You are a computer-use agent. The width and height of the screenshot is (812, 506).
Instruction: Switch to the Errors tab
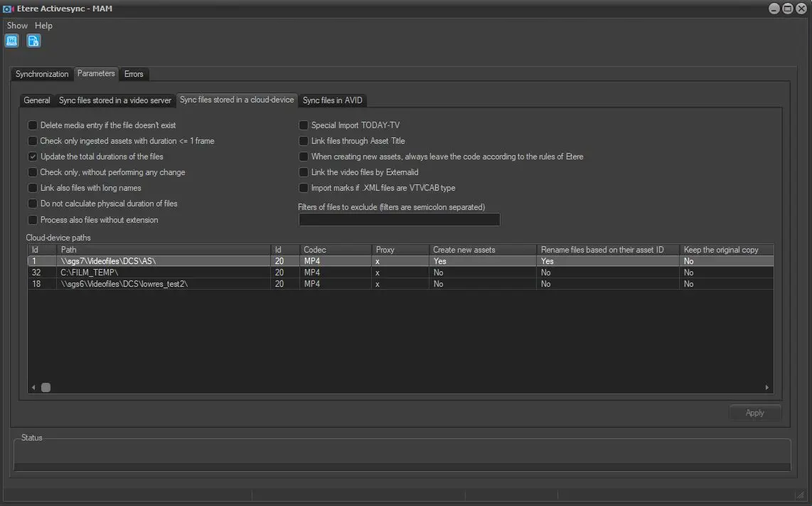point(134,74)
